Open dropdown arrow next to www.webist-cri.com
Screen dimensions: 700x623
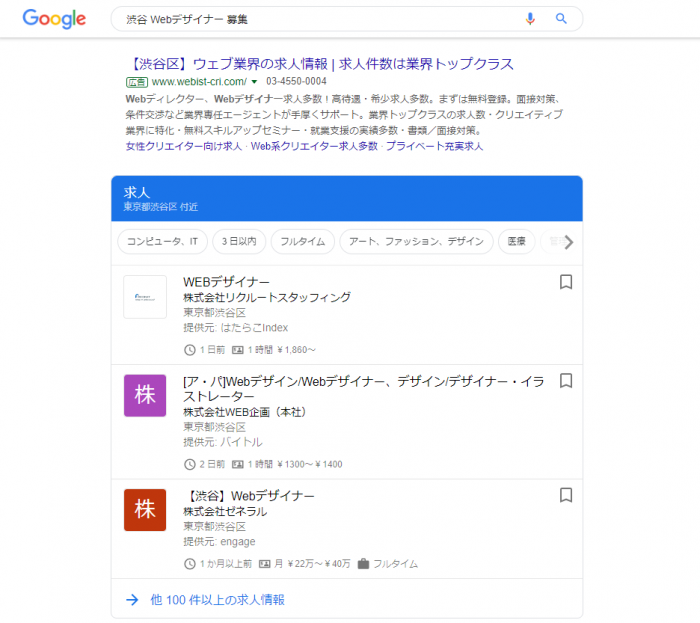[254, 82]
